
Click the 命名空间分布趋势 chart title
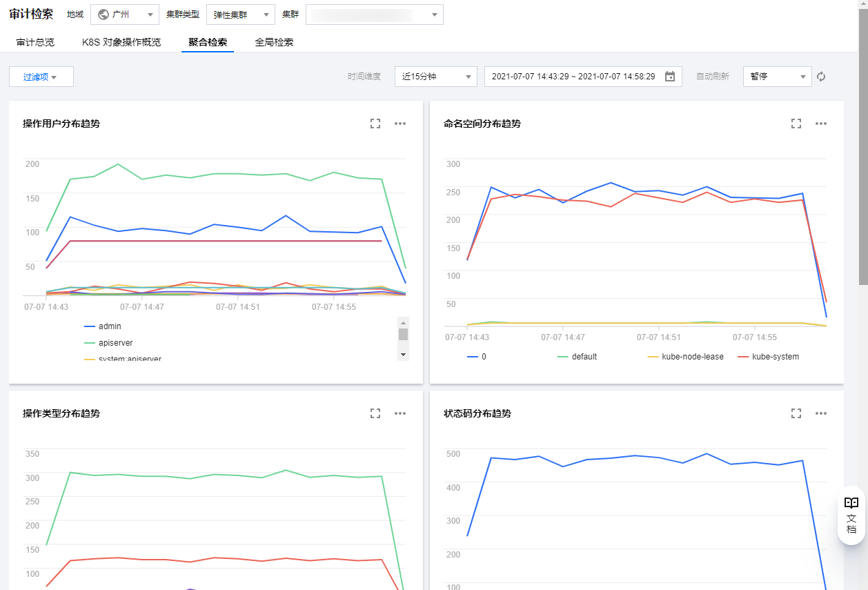pos(482,124)
